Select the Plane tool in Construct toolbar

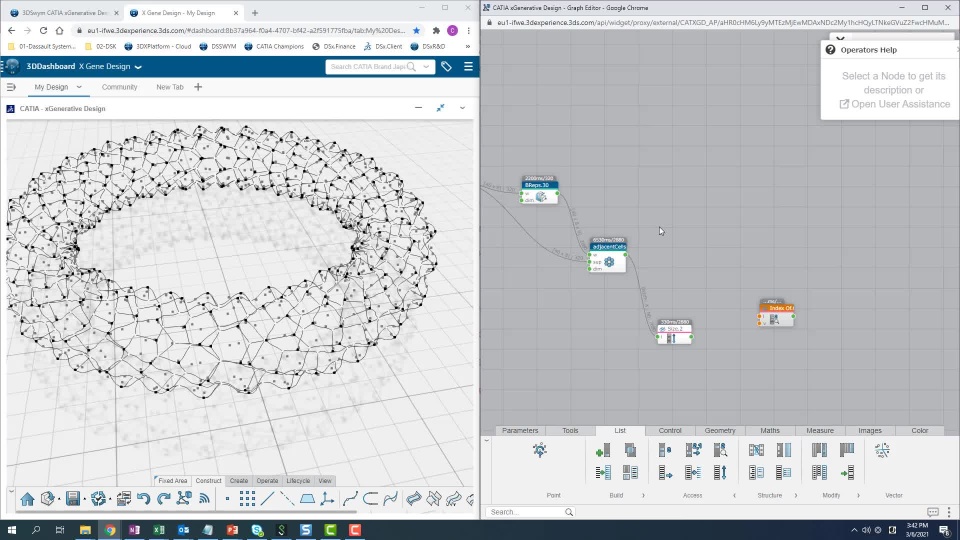(307, 499)
